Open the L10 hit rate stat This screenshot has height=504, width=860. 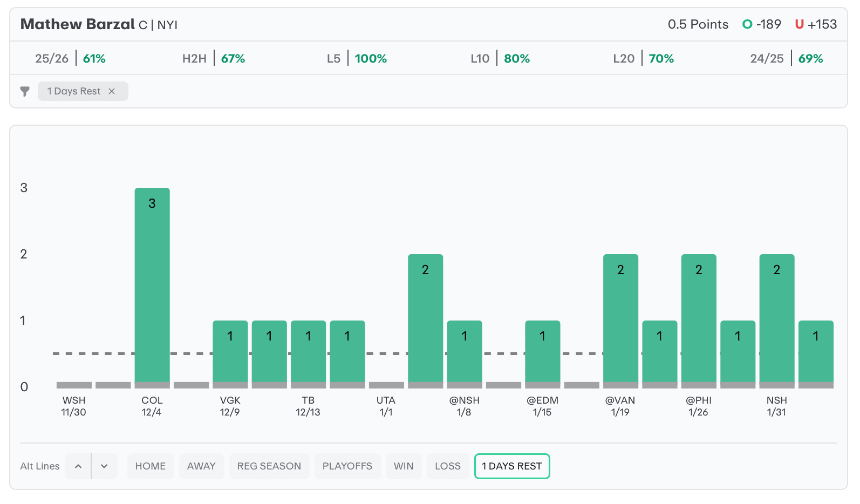pyautogui.click(x=500, y=58)
